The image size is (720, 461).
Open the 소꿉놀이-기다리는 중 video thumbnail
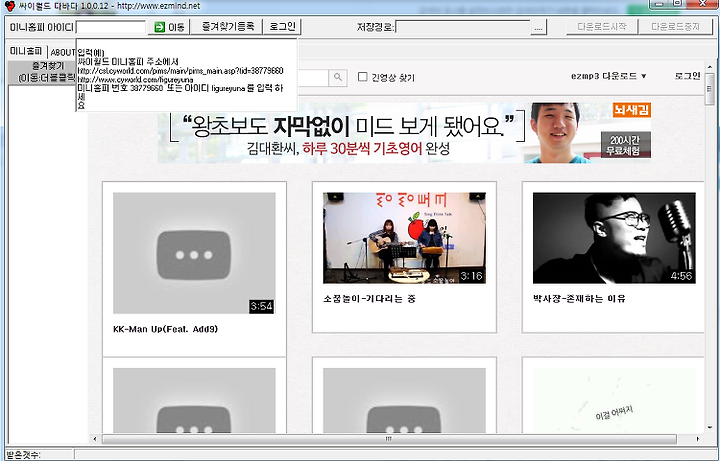(404, 238)
